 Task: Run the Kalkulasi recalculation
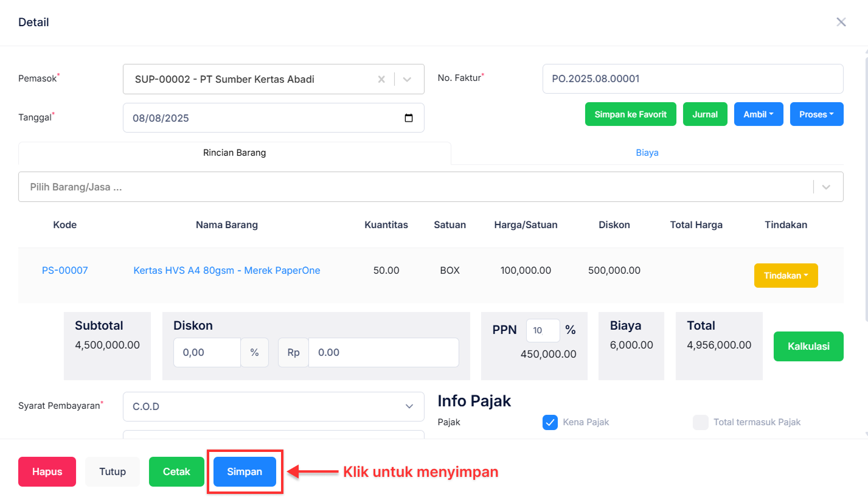[x=808, y=346]
